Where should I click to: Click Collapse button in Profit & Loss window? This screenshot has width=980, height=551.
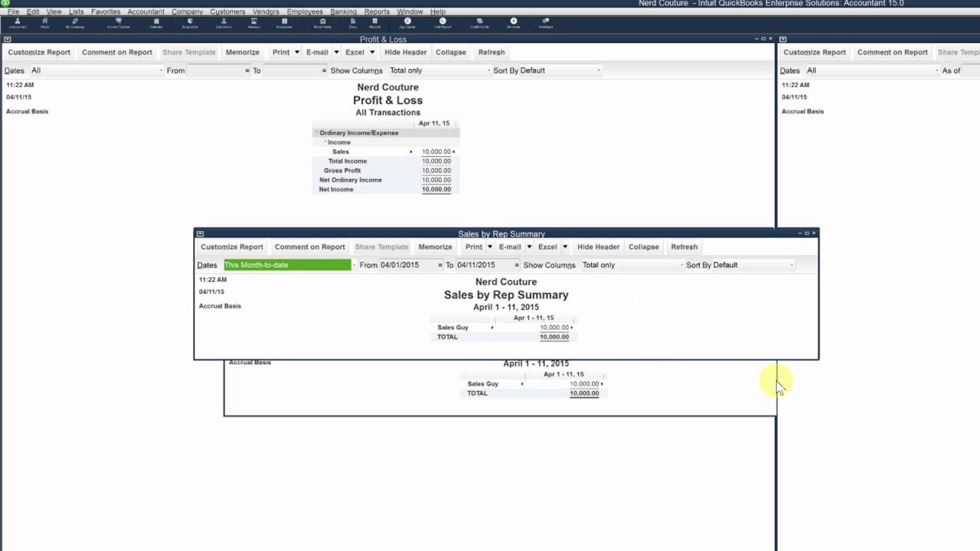pyautogui.click(x=451, y=53)
